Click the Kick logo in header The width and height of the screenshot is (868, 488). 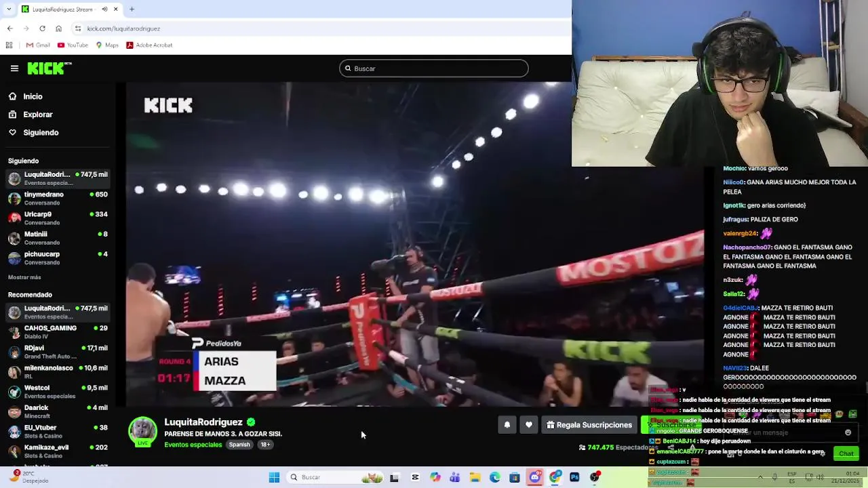click(49, 68)
